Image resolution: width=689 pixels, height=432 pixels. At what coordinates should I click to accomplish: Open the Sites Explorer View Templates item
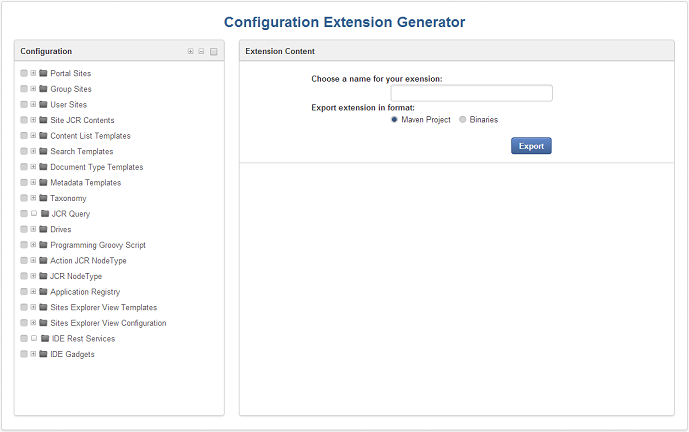click(x=104, y=307)
